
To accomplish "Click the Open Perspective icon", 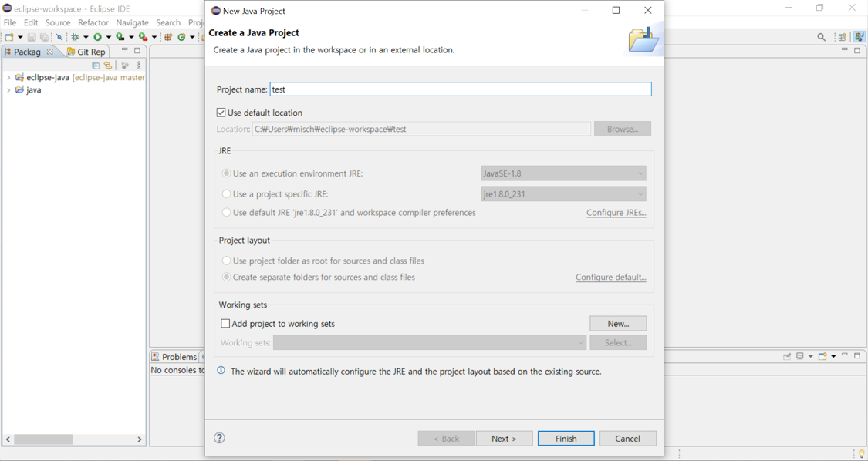I will click(x=842, y=37).
